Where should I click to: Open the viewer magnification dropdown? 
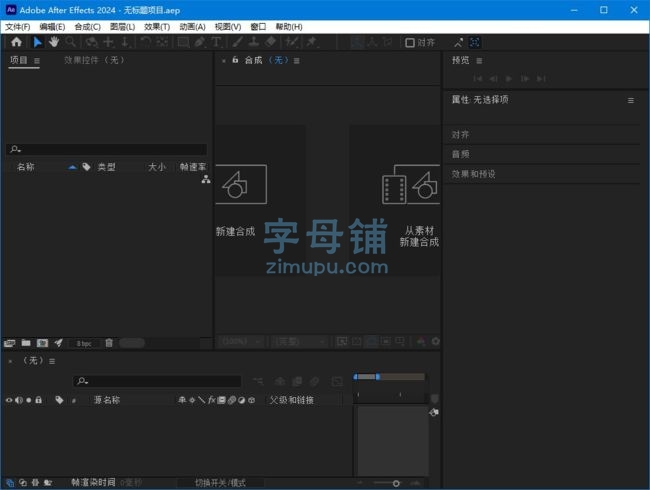(240, 342)
